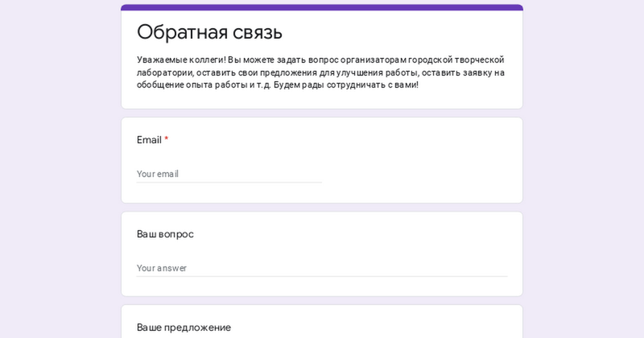Click the form title "Обратная связь"
644x338 pixels.
(209, 32)
